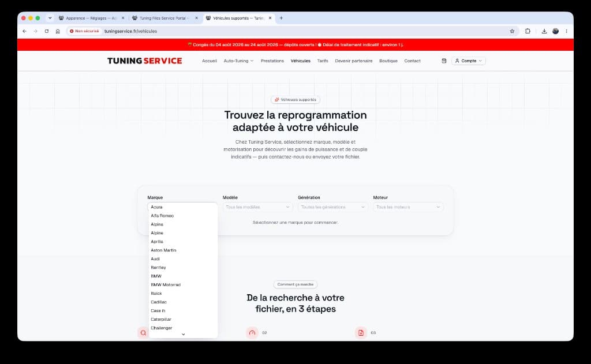
Task: Choose Aprilia from the Marque list
Action: [x=183, y=242]
